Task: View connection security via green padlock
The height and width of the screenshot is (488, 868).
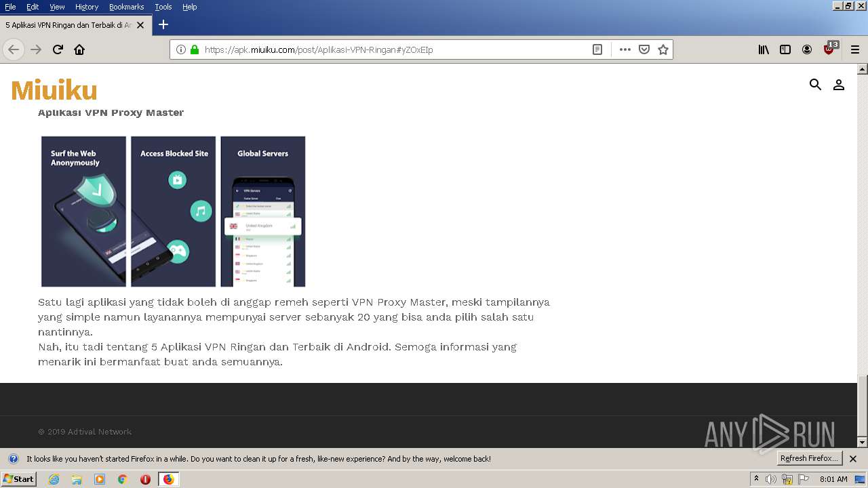Action: 195,49
